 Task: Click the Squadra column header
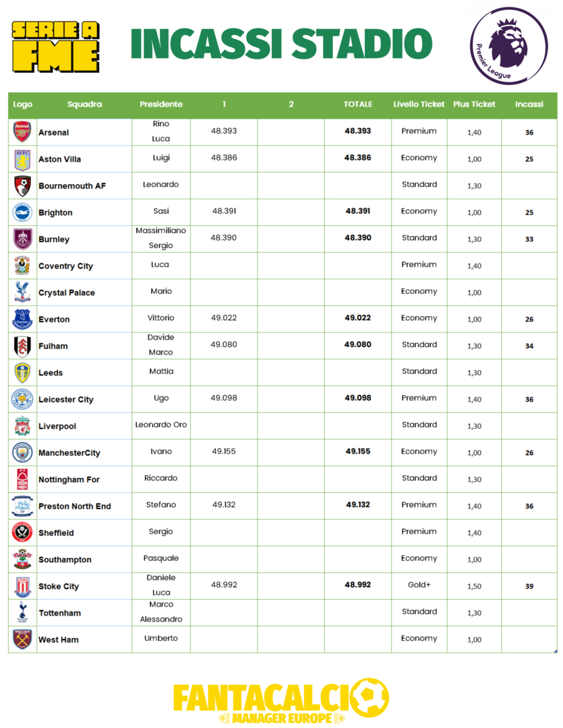coord(84,104)
